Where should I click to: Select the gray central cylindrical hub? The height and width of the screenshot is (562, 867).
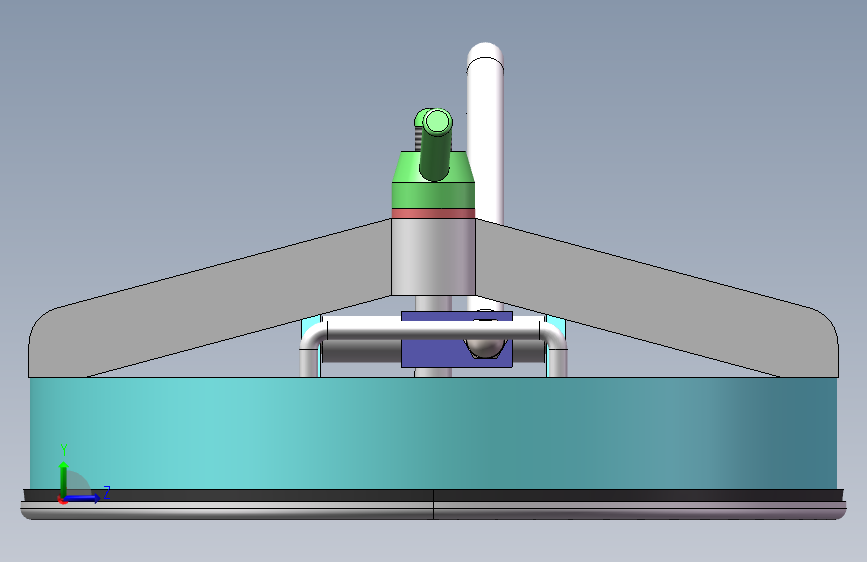[x=434, y=257]
